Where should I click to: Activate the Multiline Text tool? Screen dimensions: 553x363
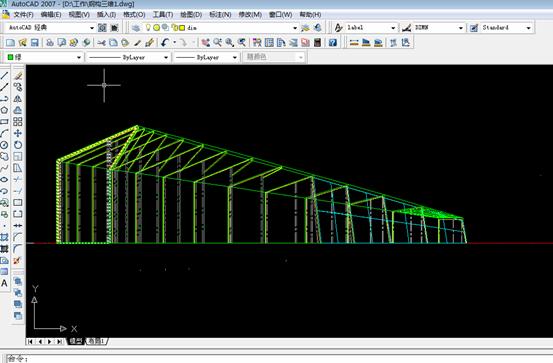4,283
